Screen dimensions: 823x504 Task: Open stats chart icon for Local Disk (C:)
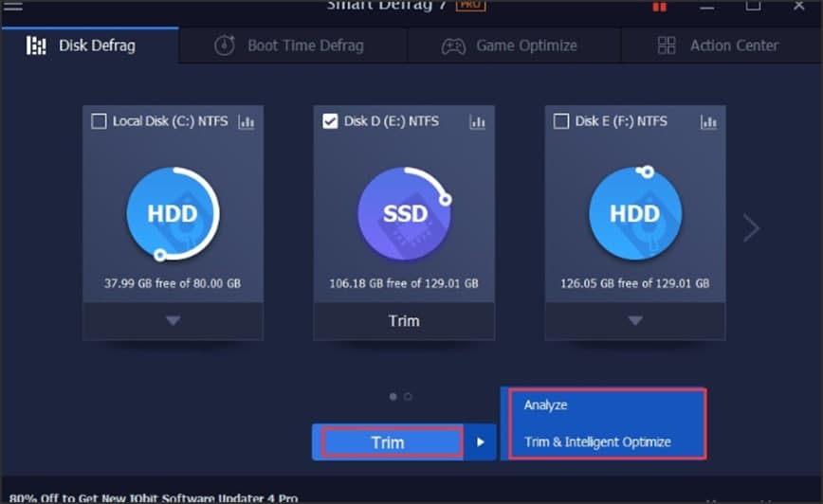pyautogui.click(x=247, y=121)
